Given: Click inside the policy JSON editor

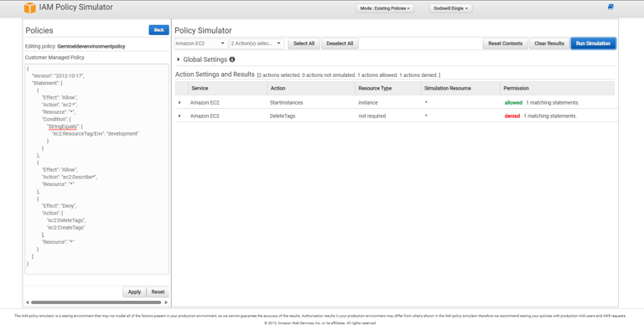Looking at the screenshot, I should (x=97, y=169).
